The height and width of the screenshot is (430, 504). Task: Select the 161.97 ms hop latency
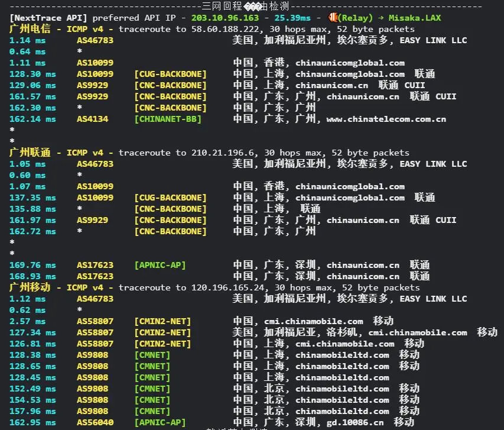coord(32,220)
